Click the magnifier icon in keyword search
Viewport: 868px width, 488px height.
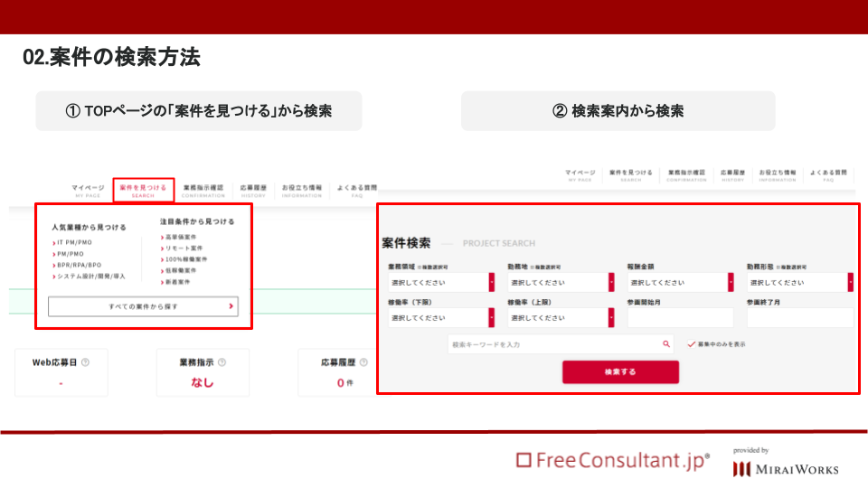[666, 344]
